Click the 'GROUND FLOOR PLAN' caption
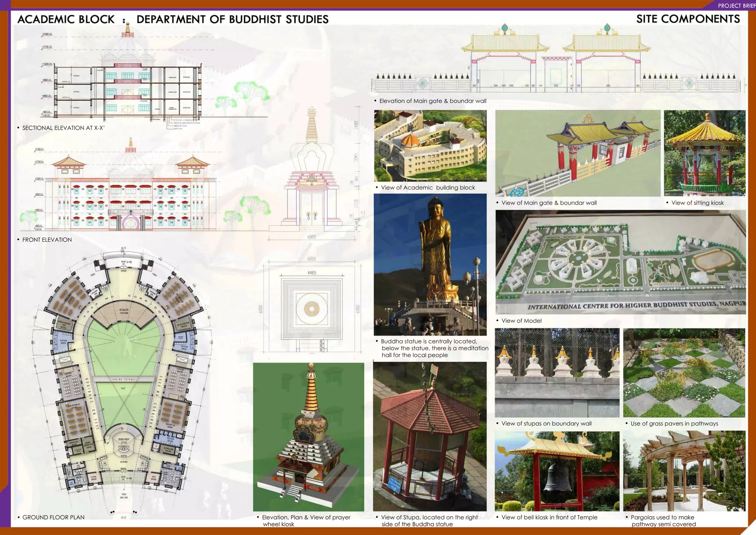 (54, 517)
